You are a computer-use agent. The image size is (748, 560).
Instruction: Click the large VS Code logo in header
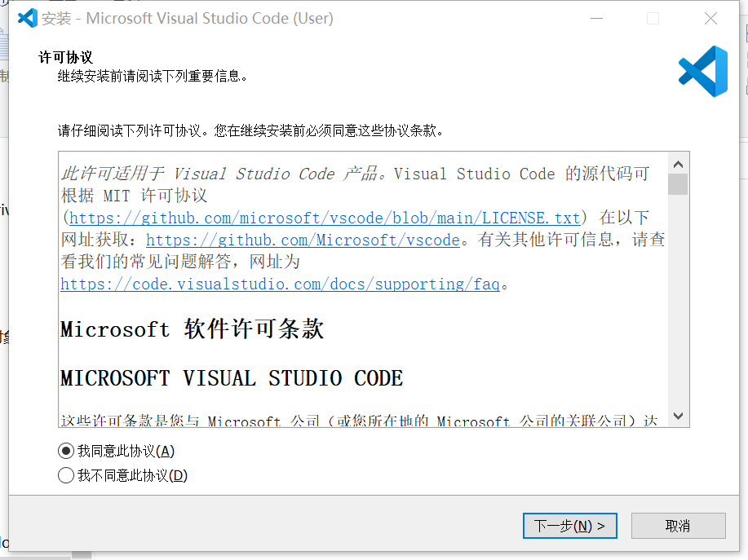(703, 72)
